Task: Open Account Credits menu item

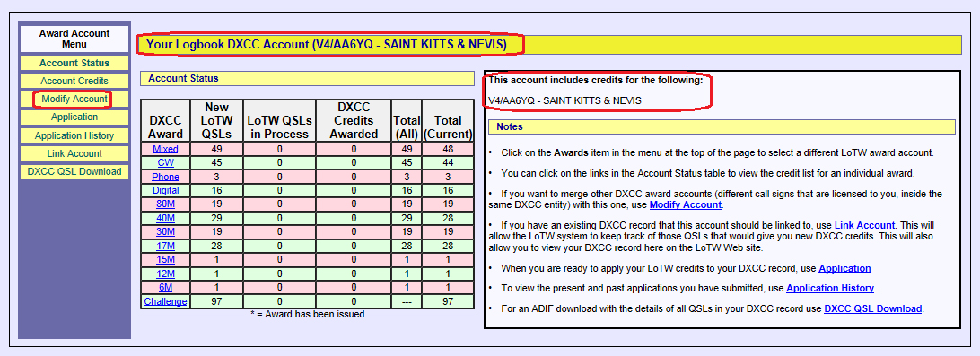Action: 74,82
